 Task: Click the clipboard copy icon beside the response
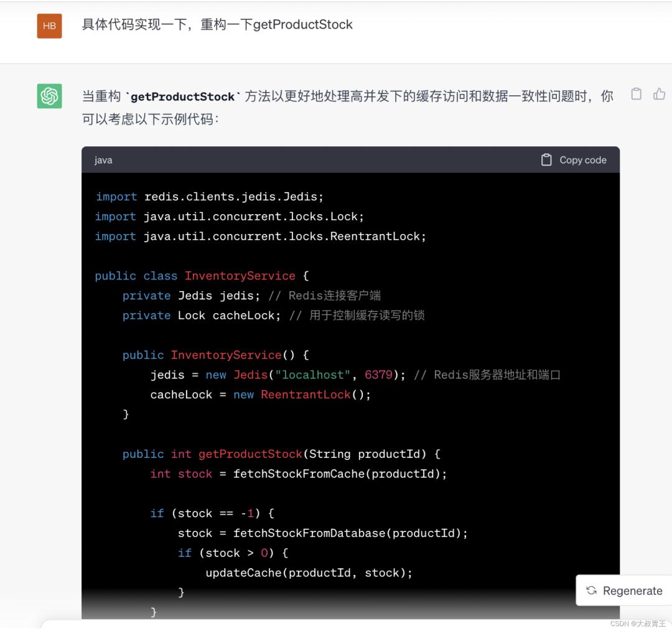coord(636,93)
